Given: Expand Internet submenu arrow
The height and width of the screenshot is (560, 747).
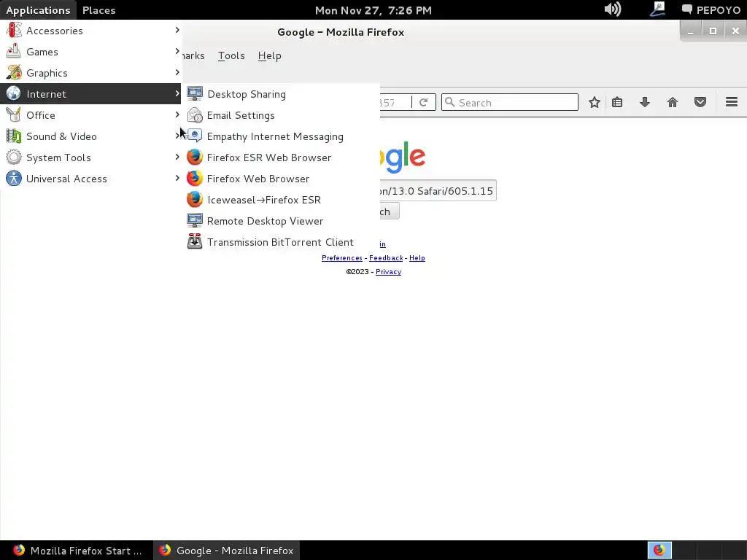Looking at the screenshot, I should click(x=177, y=93).
